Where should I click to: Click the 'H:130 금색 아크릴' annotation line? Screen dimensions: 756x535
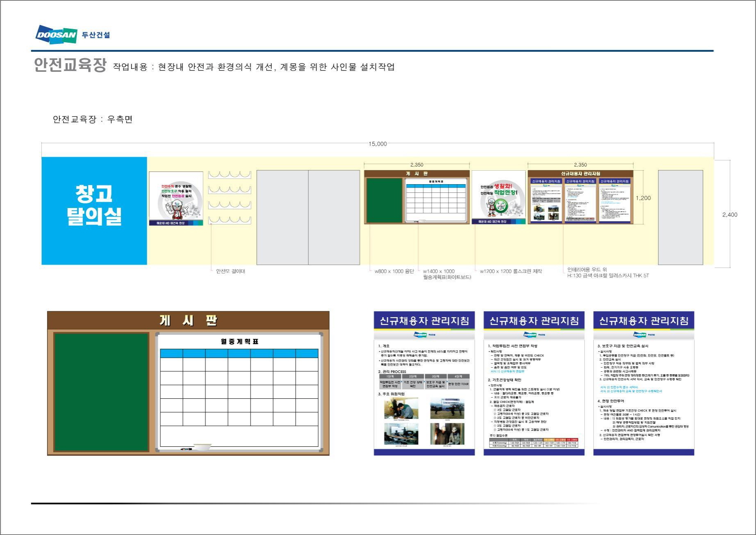tap(608, 276)
